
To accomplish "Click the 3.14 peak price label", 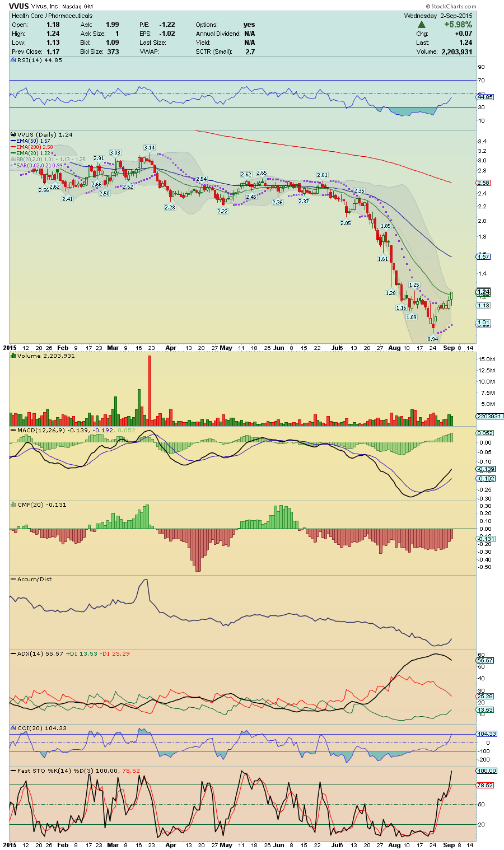I will coord(149,148).
